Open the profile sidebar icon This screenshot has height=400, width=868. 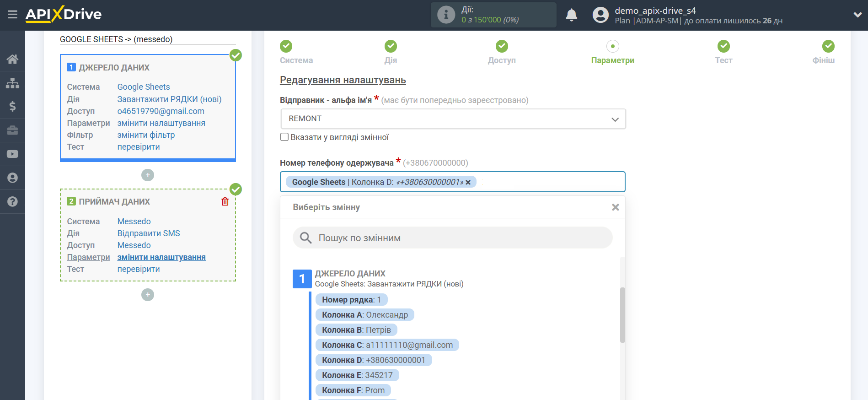[x=12, y=178]
